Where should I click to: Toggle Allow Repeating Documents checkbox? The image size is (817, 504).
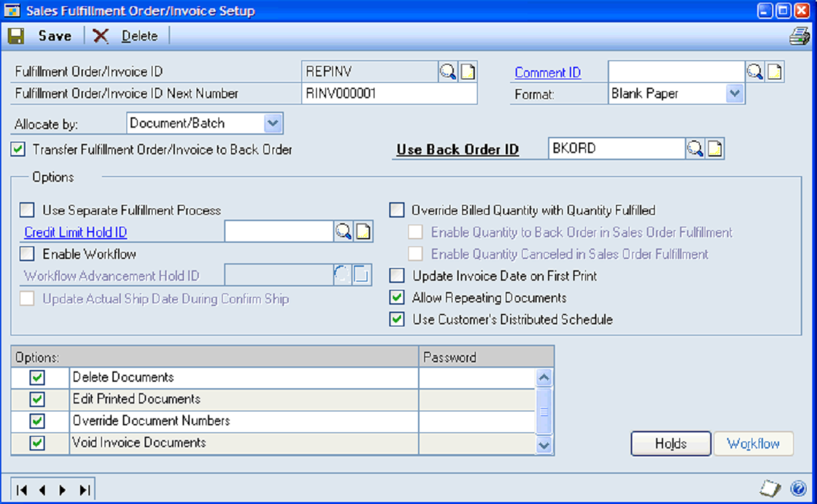(x=397, y=298)
